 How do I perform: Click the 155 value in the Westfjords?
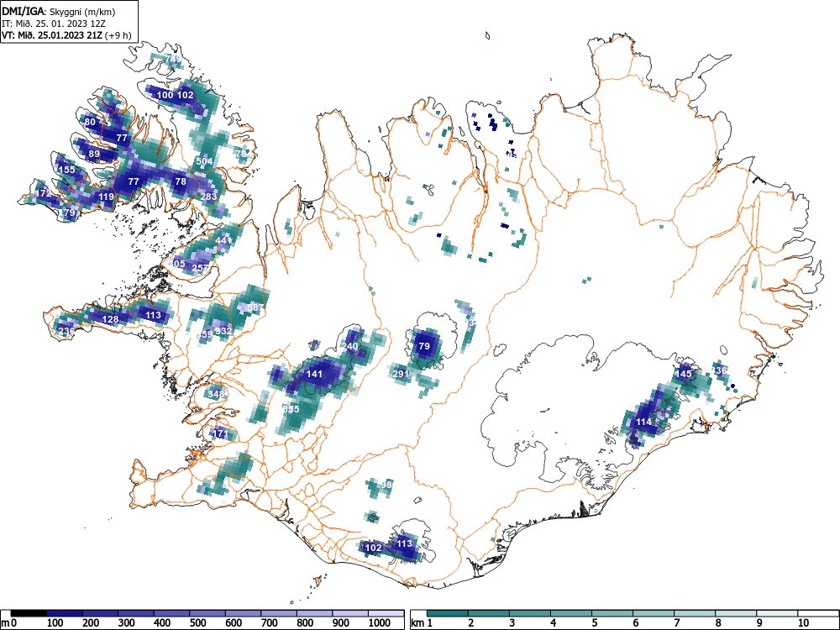(x=66, y=170)
